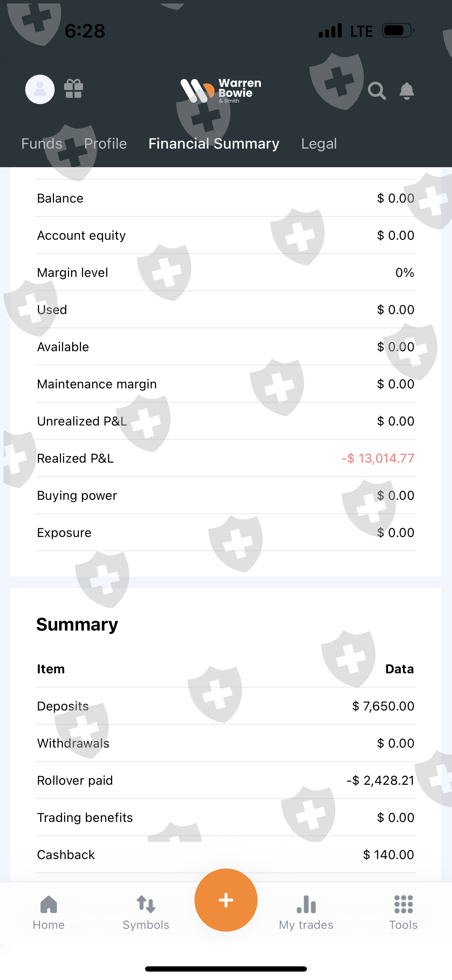Tap the Deposits row
This screenshot has height=980, width=452.
pyautogui.click(x=226, y=706)
